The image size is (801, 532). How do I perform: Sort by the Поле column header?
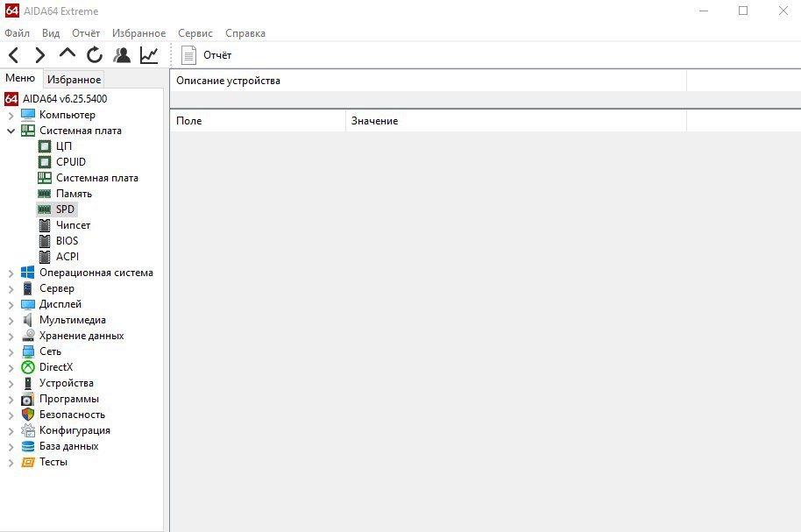click(x=258, y=121)
